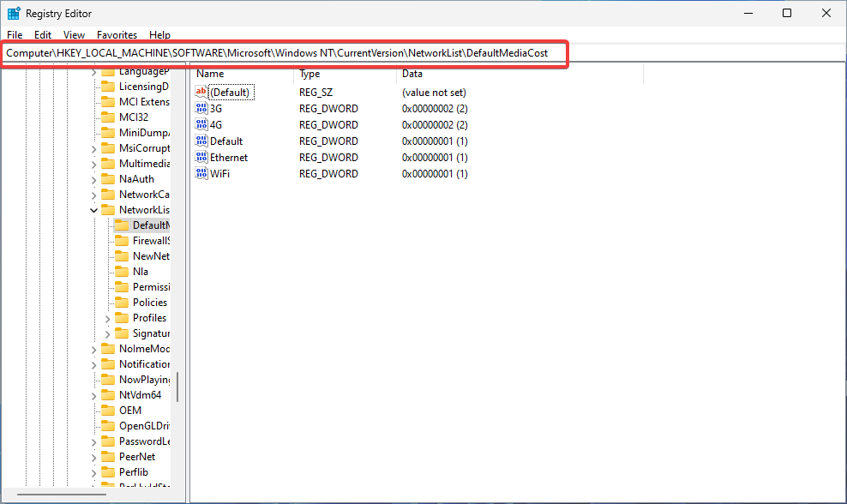Select the Profiles key label
The image size is (847, 504).
pos(150,318)
